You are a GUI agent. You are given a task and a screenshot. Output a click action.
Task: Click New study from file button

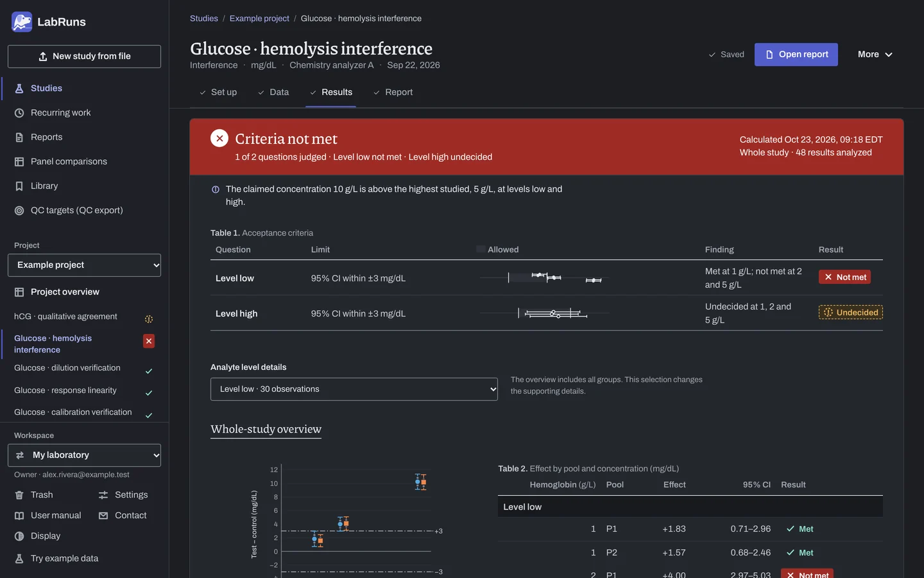pyautogui.click(x=84, y=57)
